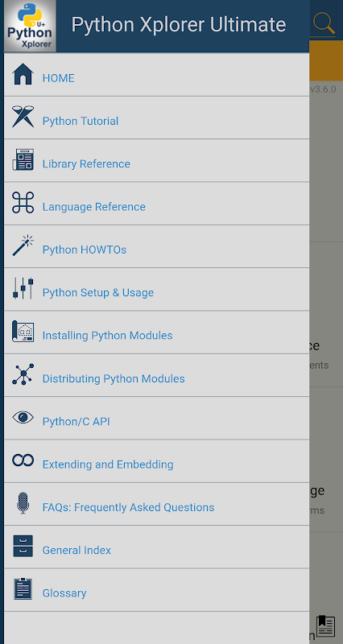The width and height of the screenshot is (343, 644).
Task: Click the Python Tutorial compass icon
Action: pyautogui.click(x=23, y=117)
